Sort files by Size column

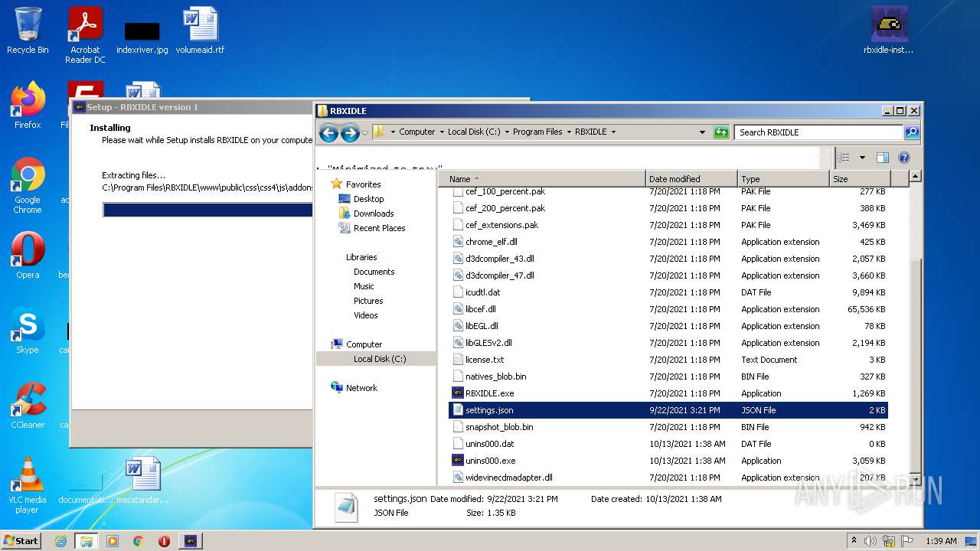point(860,179)
